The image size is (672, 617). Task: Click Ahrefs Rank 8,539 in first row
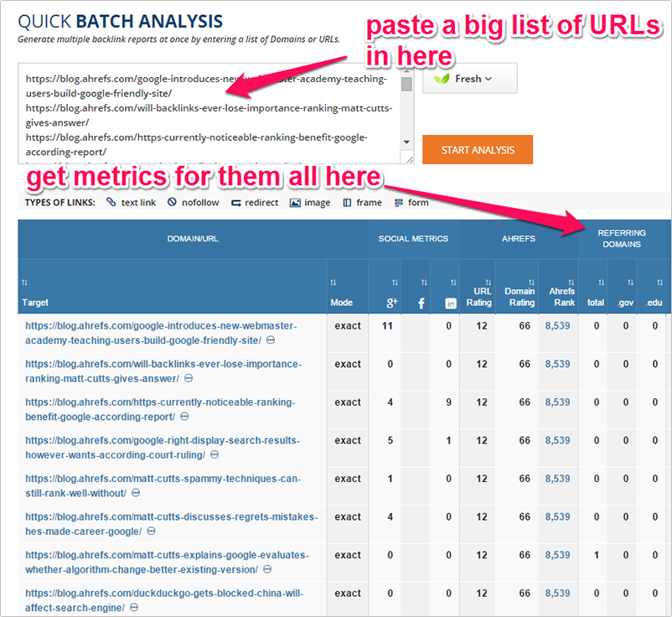click(557, 326)
